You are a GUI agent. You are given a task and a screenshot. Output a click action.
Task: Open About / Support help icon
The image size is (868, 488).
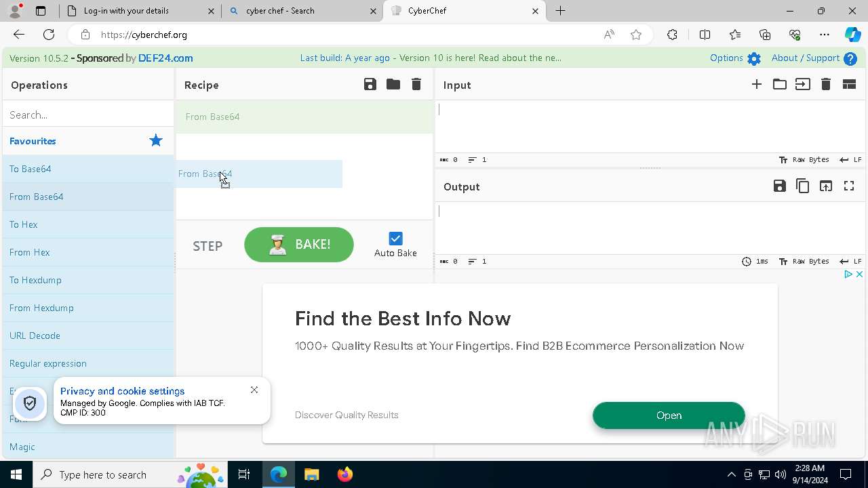[x=850, y=59]
